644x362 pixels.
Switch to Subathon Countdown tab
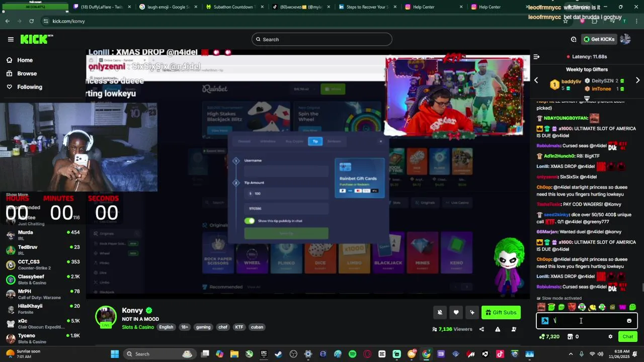coord(234,7)
